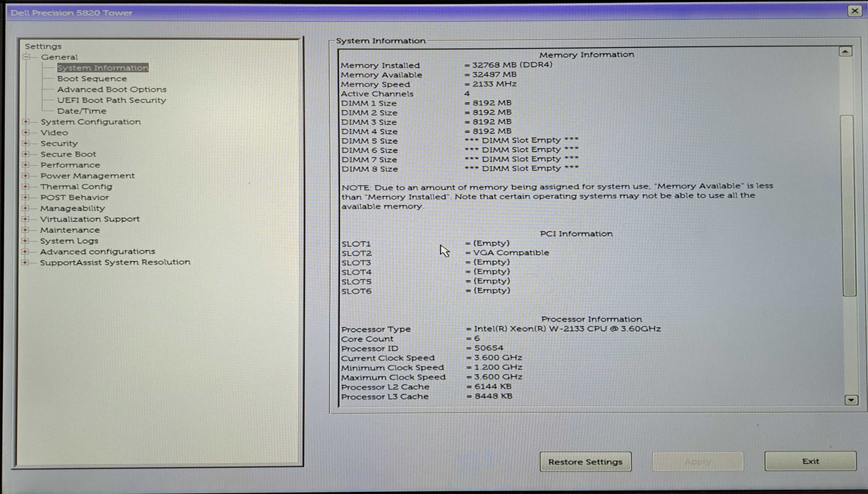Select System Information in the tree
The height and width of the screenshot is (494, 868).
point(103,68)
